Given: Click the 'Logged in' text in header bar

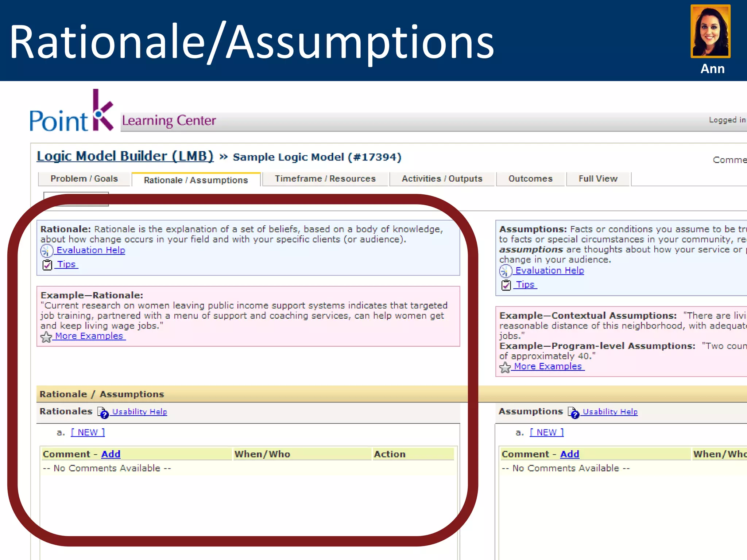Looking at the screenshot, I should [x=727, y=120].
